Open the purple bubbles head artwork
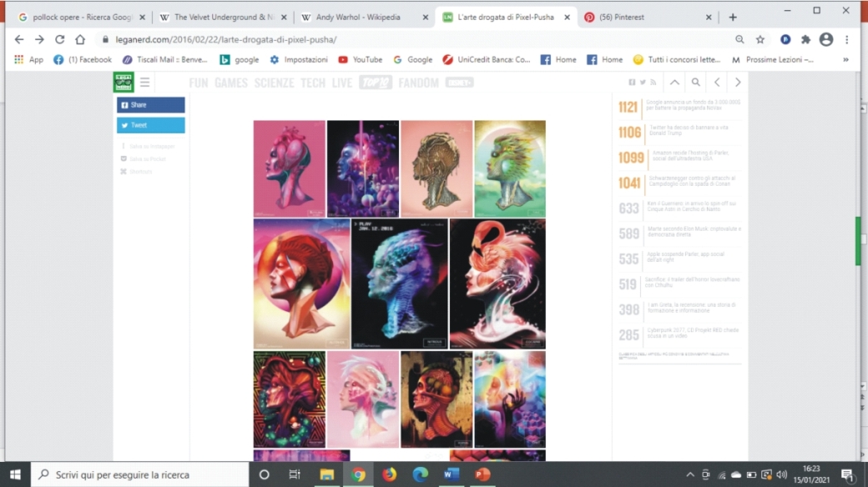Viewport: 868px width, 487px height. (362, 168)
